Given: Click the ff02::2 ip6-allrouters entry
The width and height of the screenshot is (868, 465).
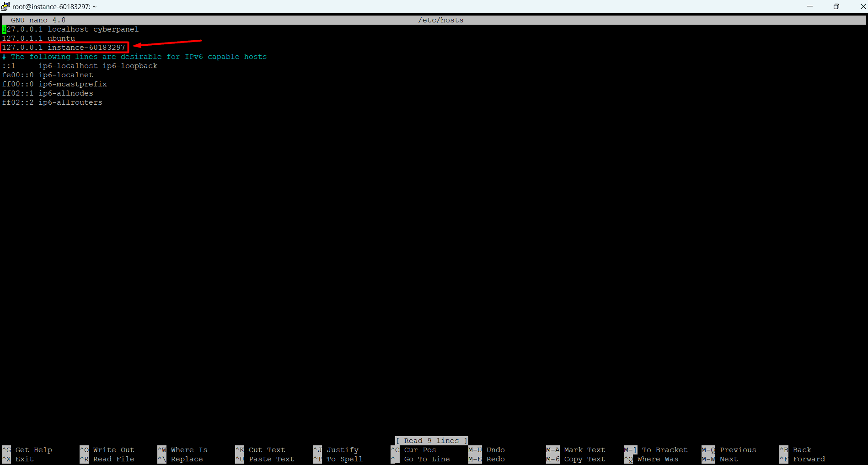Looking at the screenshot, I should point(52,102).
